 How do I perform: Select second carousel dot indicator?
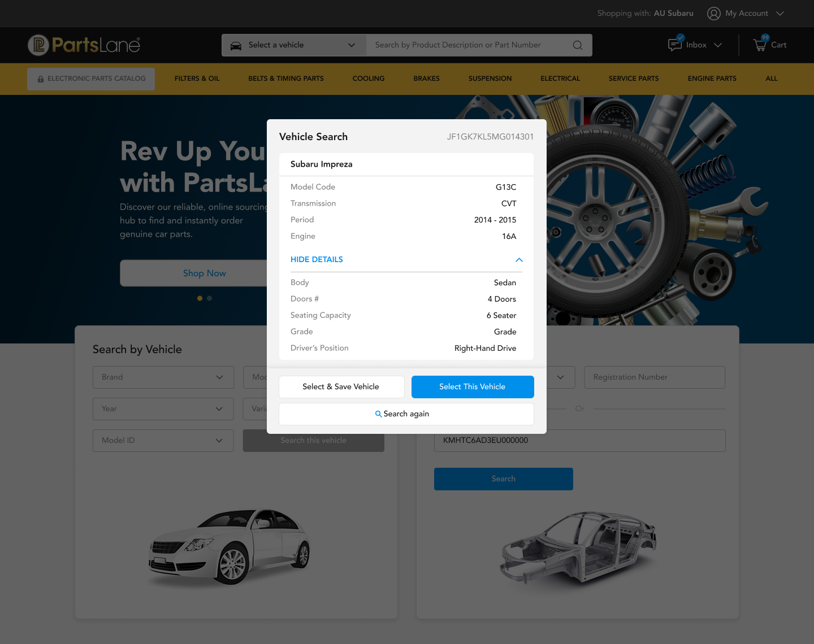click(209, 298)
